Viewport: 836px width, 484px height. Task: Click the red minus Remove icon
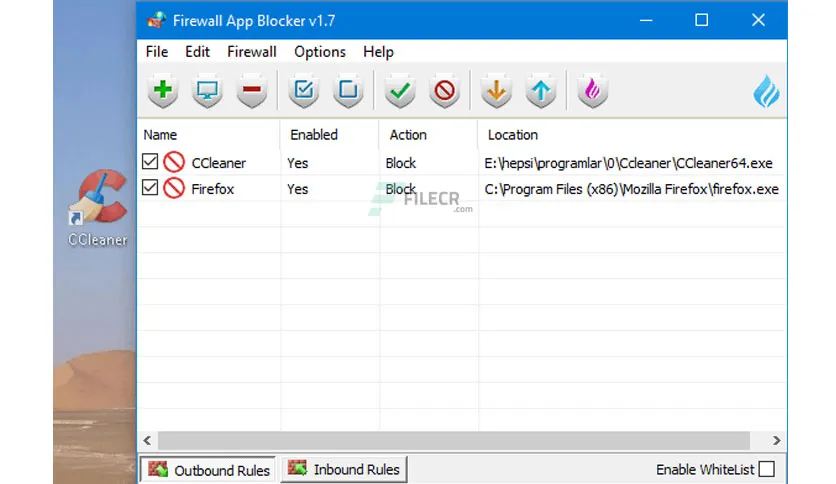(252, 90)
